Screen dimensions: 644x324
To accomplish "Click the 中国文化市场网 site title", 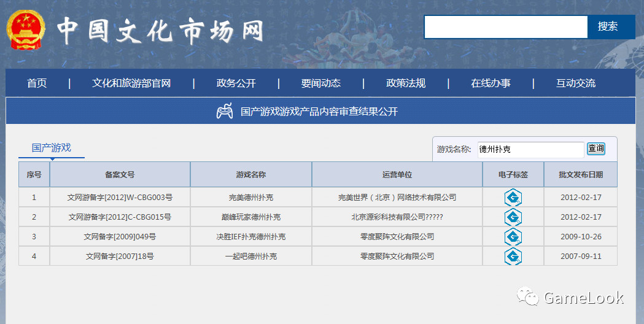I will pyautogui.click(x=160, y=31).
